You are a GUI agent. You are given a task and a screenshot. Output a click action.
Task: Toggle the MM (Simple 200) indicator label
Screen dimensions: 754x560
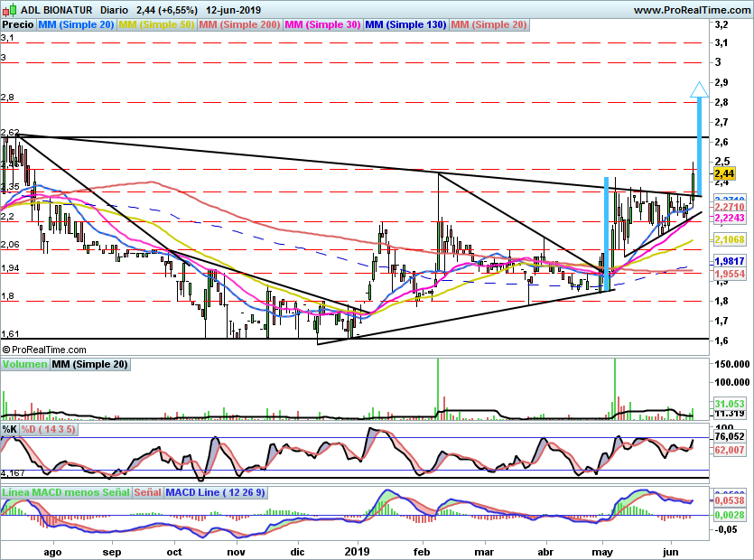coord(238,24)
